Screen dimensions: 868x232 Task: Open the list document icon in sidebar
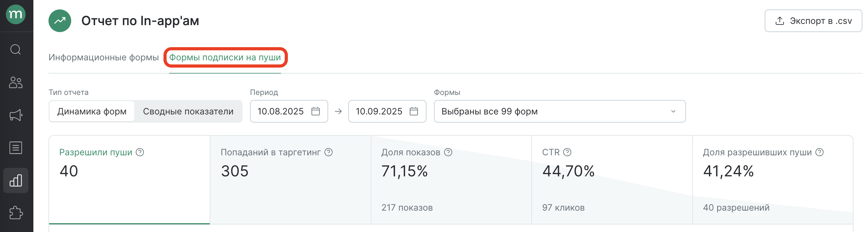pos(15,148)
